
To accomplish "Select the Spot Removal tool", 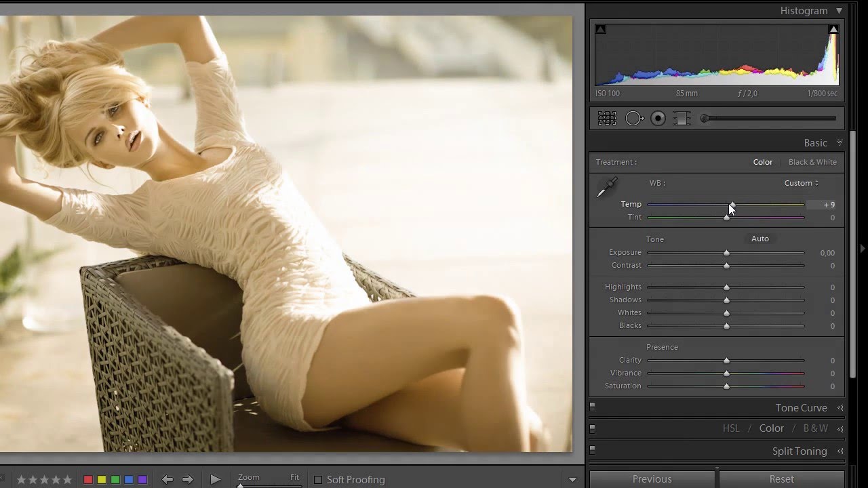I will tap(634, 119).
